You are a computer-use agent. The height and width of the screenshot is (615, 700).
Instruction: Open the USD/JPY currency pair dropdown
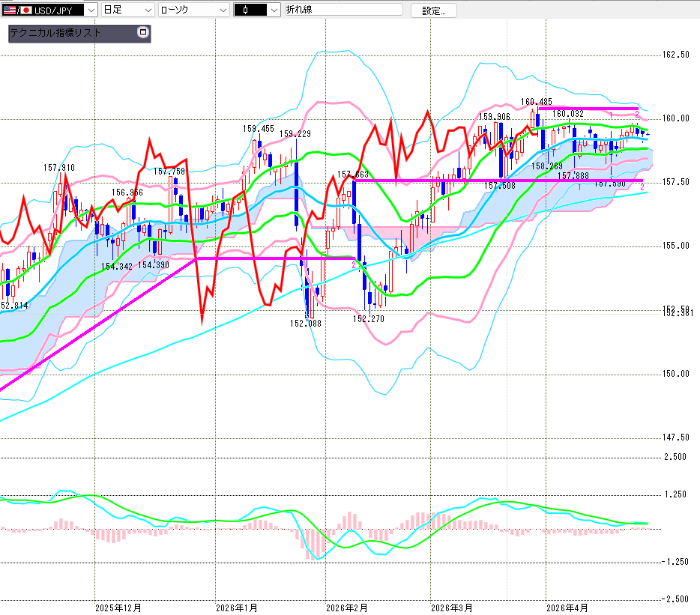[x=91, y=10]
